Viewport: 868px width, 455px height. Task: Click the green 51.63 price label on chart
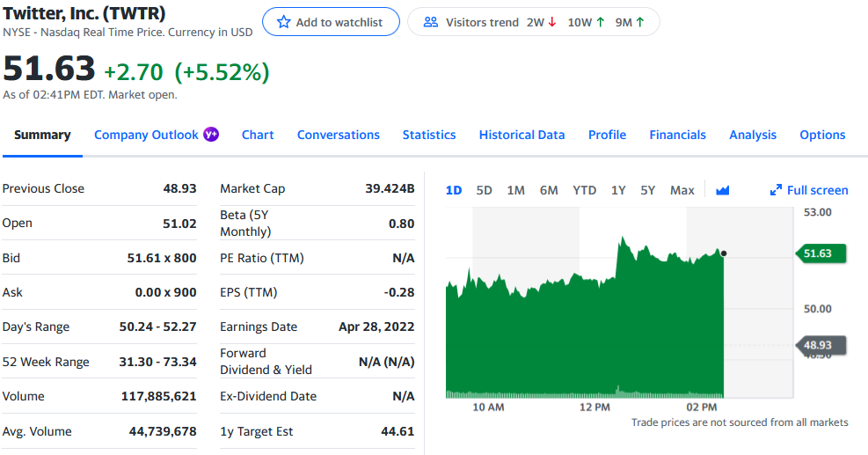tap(821, 253)
